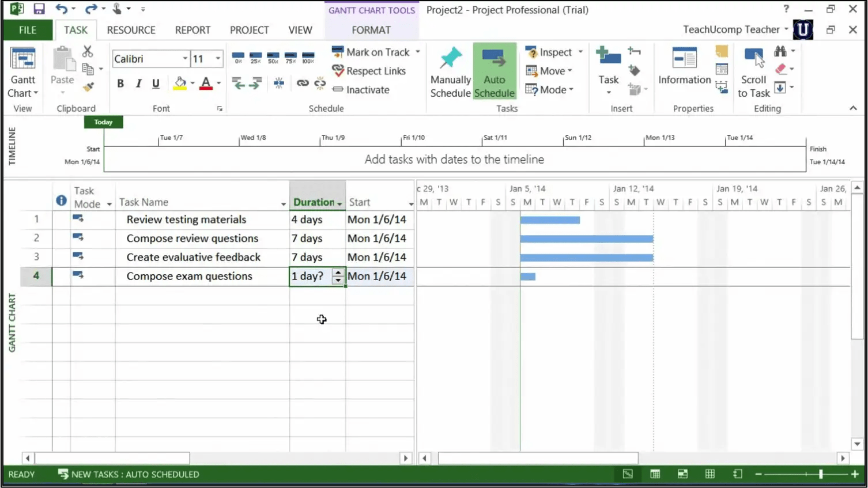Switch to the REPORT tab
868x488 pixels.
click(x=193, y=30)
